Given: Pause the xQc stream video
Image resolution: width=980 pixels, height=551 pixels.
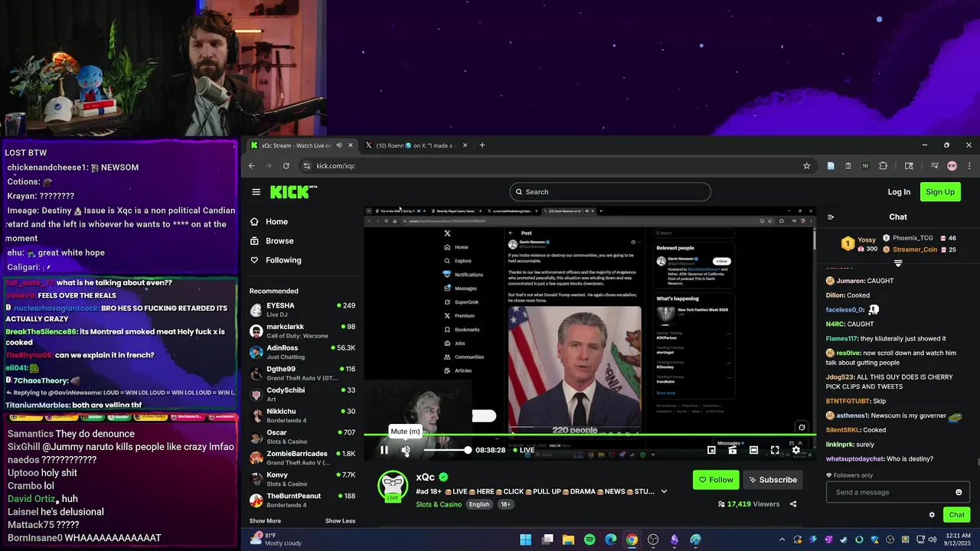Looking at the screenshot, I should pos(384,450).
